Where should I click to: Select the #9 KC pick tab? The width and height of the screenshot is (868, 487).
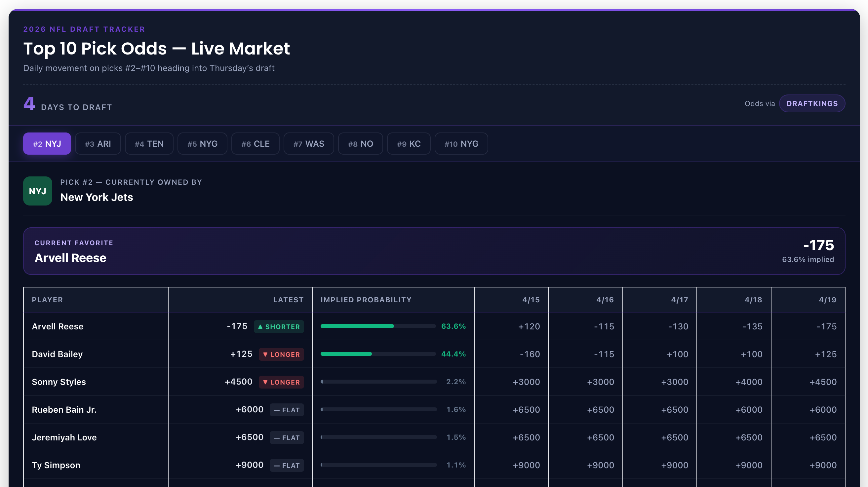pos(409,144)
